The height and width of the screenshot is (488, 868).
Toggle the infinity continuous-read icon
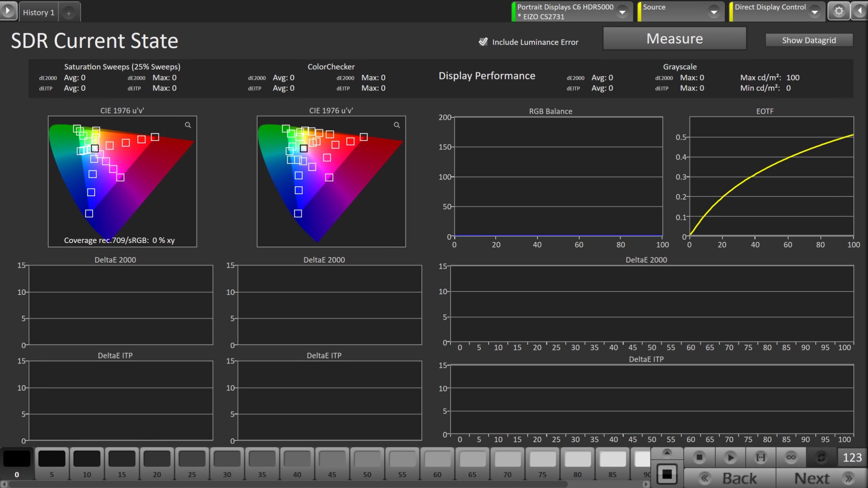click(791, 457)
